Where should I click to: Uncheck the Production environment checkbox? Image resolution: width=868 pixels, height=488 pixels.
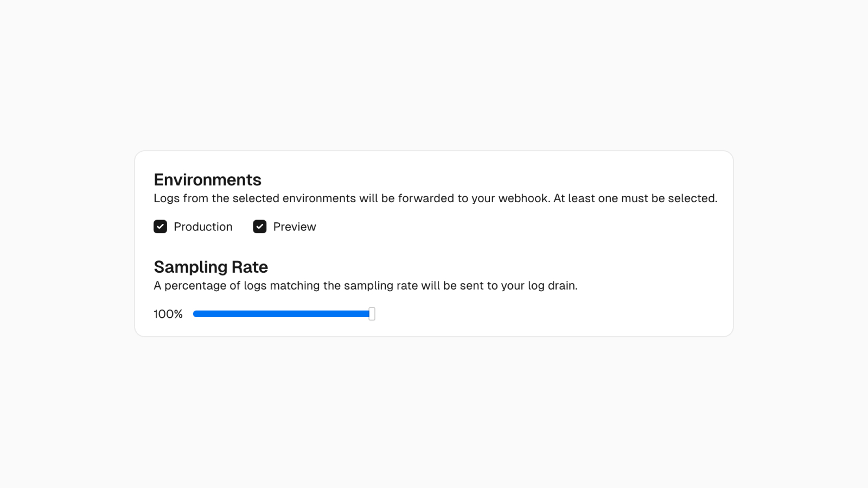(160, 227)
